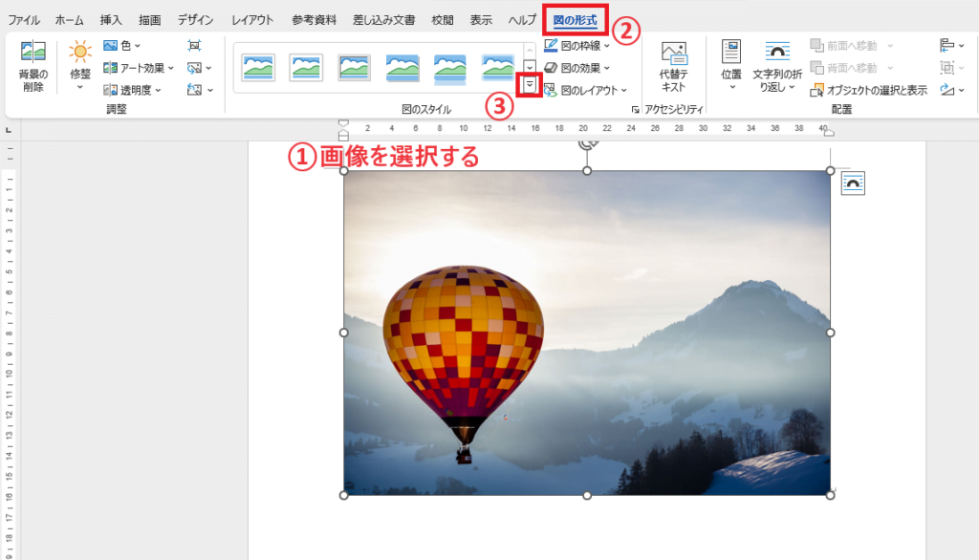979x560 pixels.
Task: Open the 位置 position menu
Action: pos(731,66)
